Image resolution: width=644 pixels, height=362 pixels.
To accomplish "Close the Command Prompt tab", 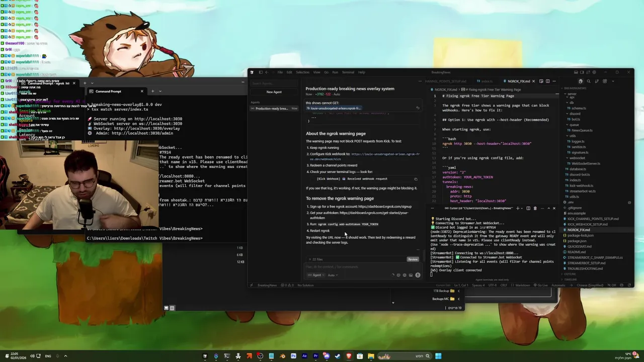I will pos(142,91).
